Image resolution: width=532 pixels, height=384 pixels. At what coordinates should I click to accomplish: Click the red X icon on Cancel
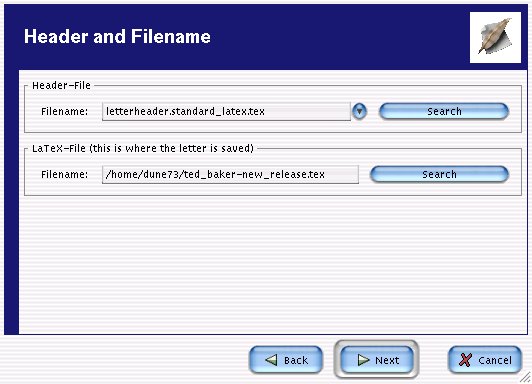click(x=465, y=360)
